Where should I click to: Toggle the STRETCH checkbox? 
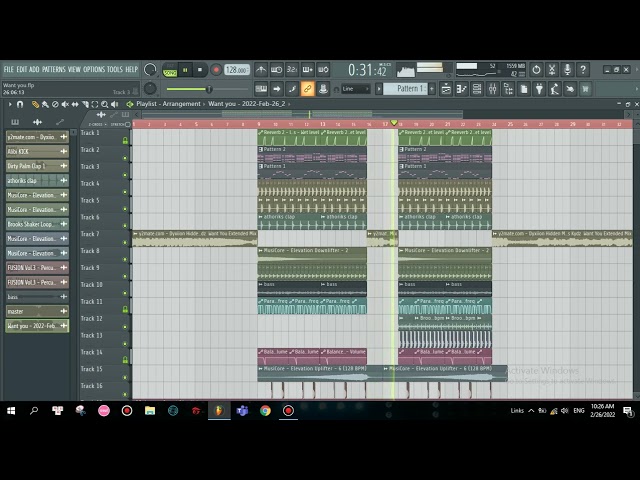[128, 124]
